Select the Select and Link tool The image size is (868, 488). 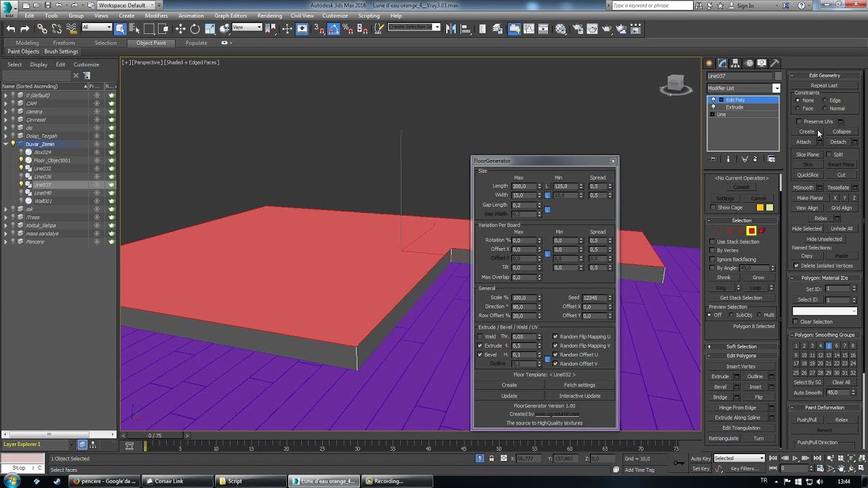click(42, 28)
